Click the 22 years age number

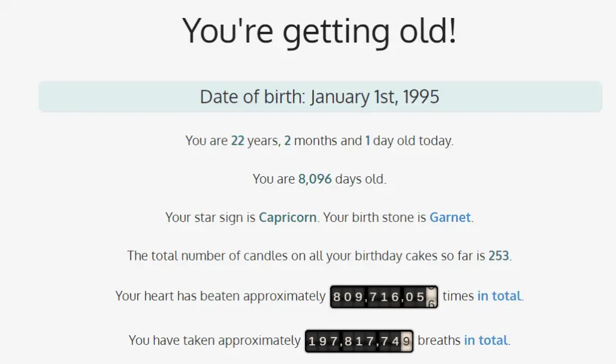click(x=238, y=141)
